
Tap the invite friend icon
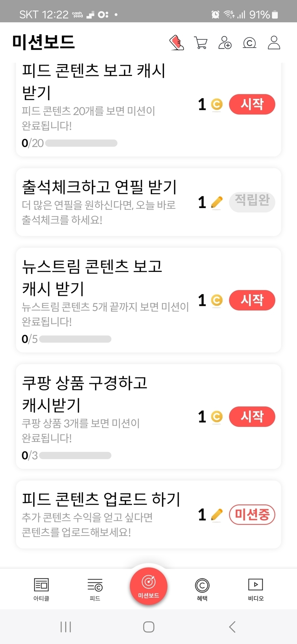(225, 43)
